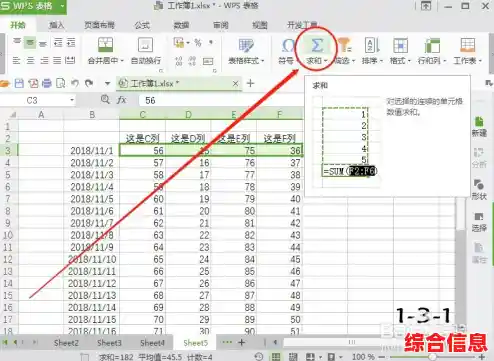Click the Undo arrow
Image resolution: width=494 pixels, height=361 pixels.
point(75,83)
